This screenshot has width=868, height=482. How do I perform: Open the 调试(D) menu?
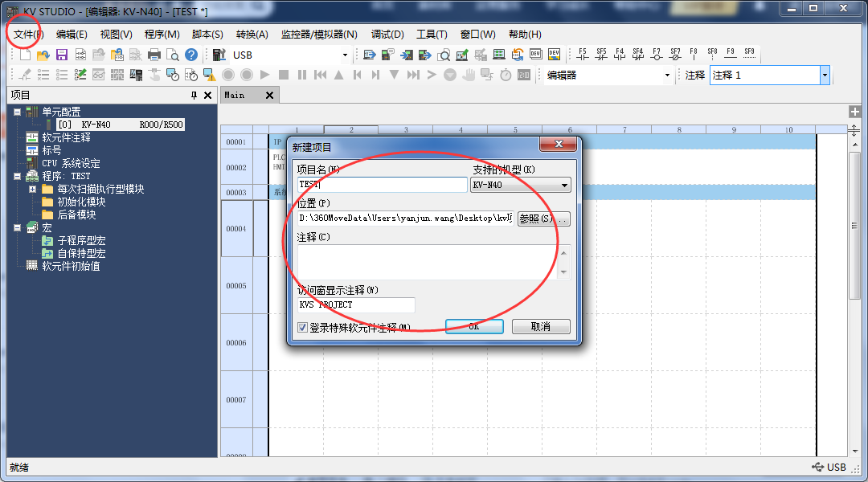[x=387, y=35]
